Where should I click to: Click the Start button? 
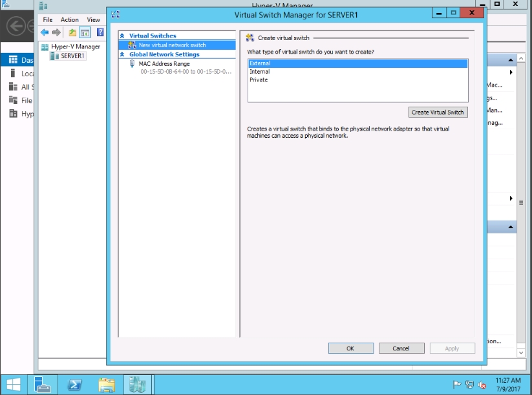point(13,385)
